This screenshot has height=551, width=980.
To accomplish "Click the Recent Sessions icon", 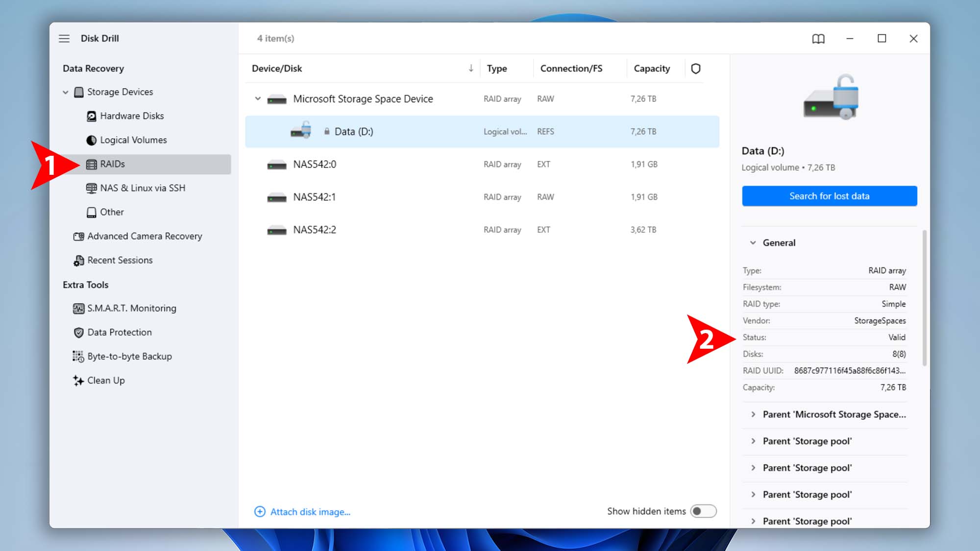I will pyautogui.click(x=78, y=261).
